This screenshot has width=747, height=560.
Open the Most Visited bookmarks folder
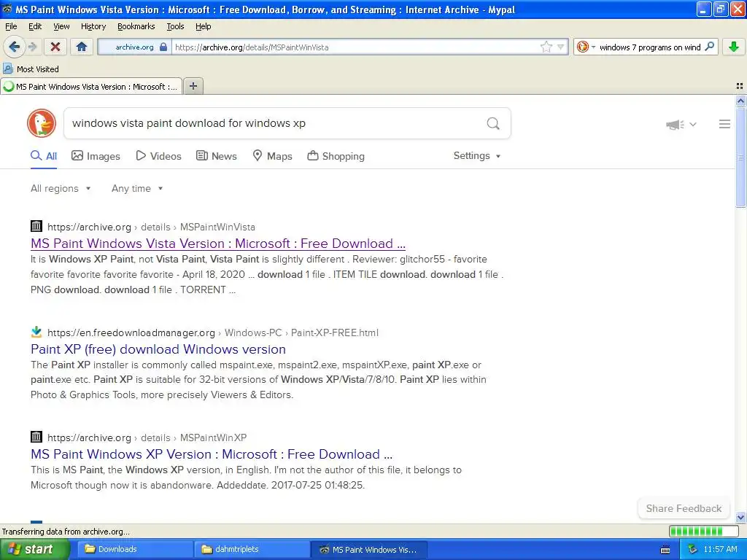pyautogui.click(x=31, y=69)
